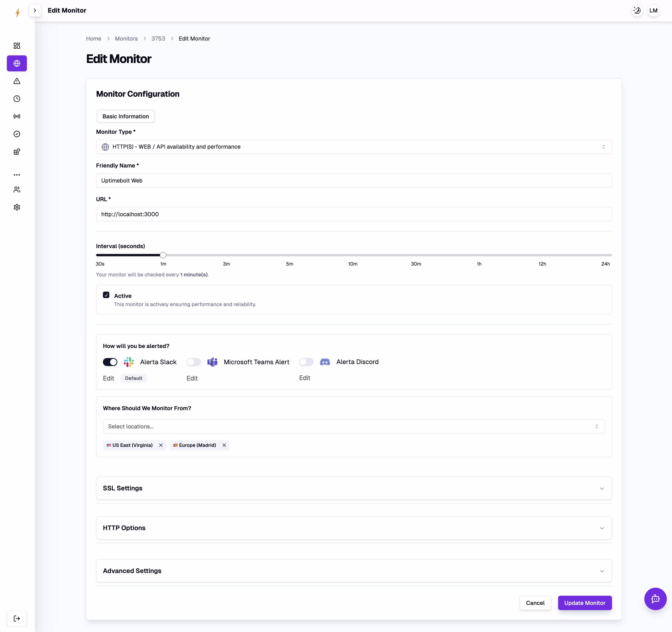672x632 pixels.
Task: Click the Integrations grid icon in sidebar
Action: (17, 152)
